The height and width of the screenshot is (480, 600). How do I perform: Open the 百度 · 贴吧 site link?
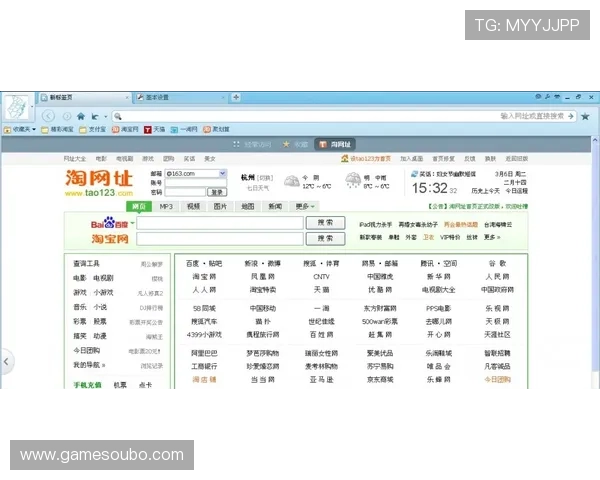tap(204, 263)
